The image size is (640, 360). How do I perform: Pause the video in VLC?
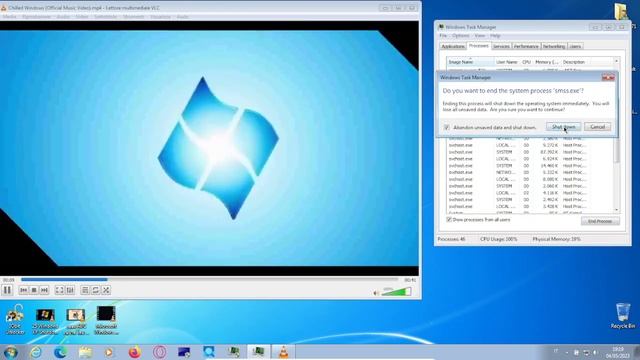[x=7, y=290]
